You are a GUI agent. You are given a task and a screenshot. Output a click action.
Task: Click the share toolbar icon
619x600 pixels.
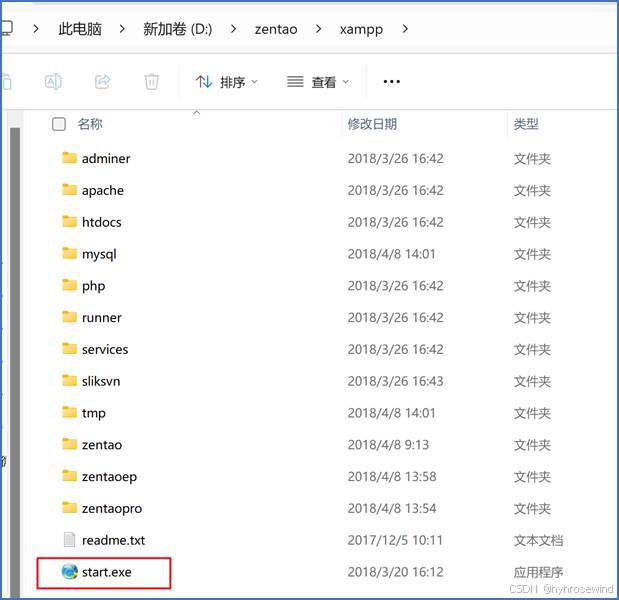pos(103,82)
